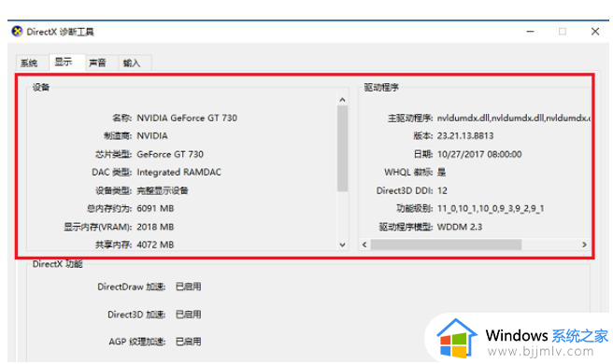This screenshot has width=613, height=364.
Task: Click device list scroll down arrow
Action: click(x=342, y=245)
